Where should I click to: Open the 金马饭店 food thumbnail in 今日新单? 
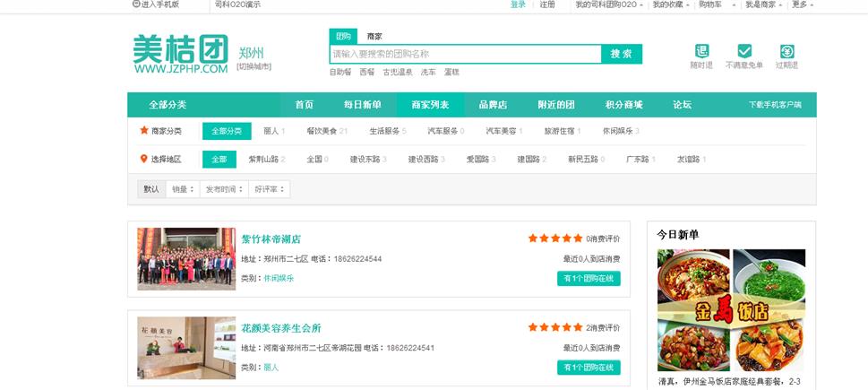[731, 310]
